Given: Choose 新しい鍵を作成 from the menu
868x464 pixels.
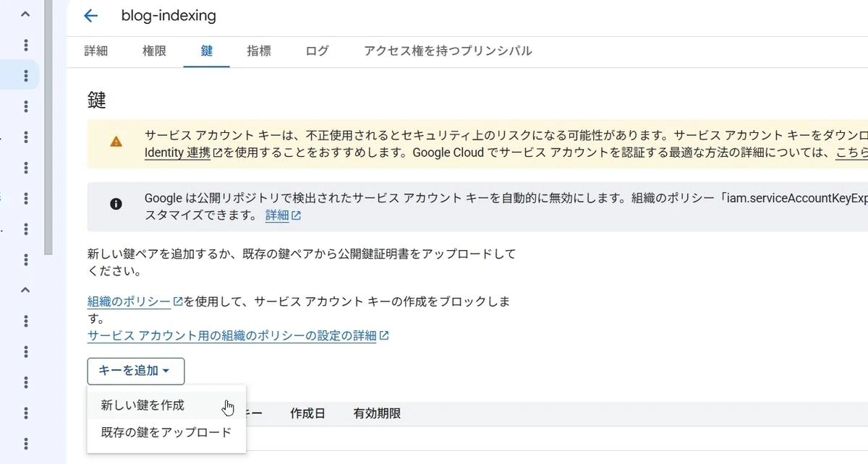Looking at the screenshot, I should (x=166, y=405).
